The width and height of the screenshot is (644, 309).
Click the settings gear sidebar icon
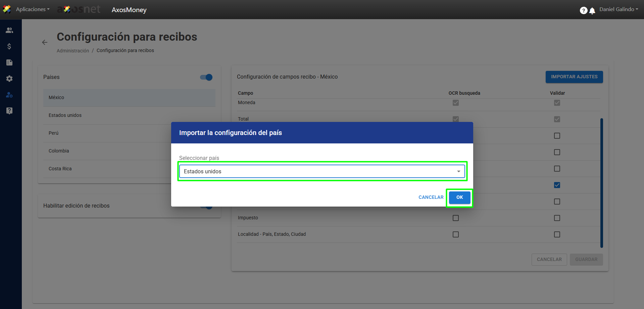(9, 79)
